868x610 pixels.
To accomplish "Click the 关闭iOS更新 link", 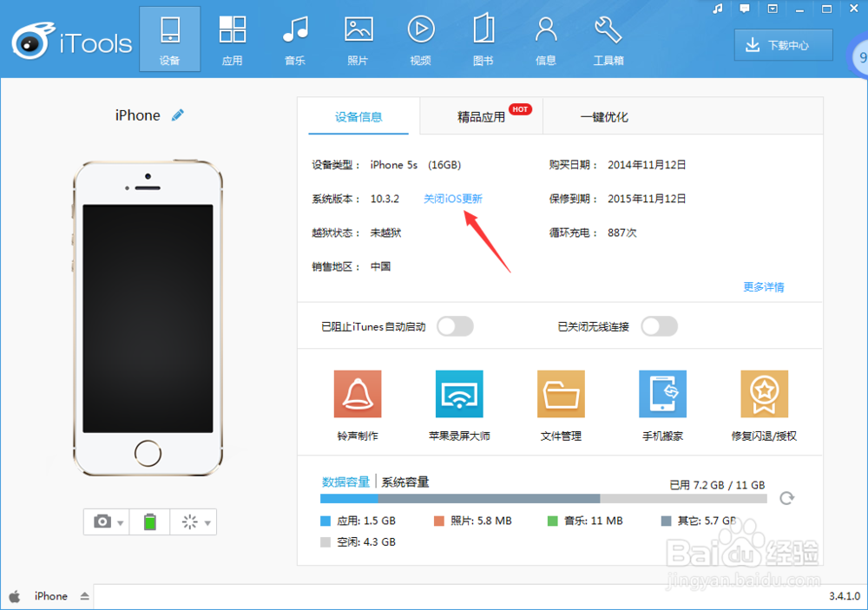I will point(453,198).
